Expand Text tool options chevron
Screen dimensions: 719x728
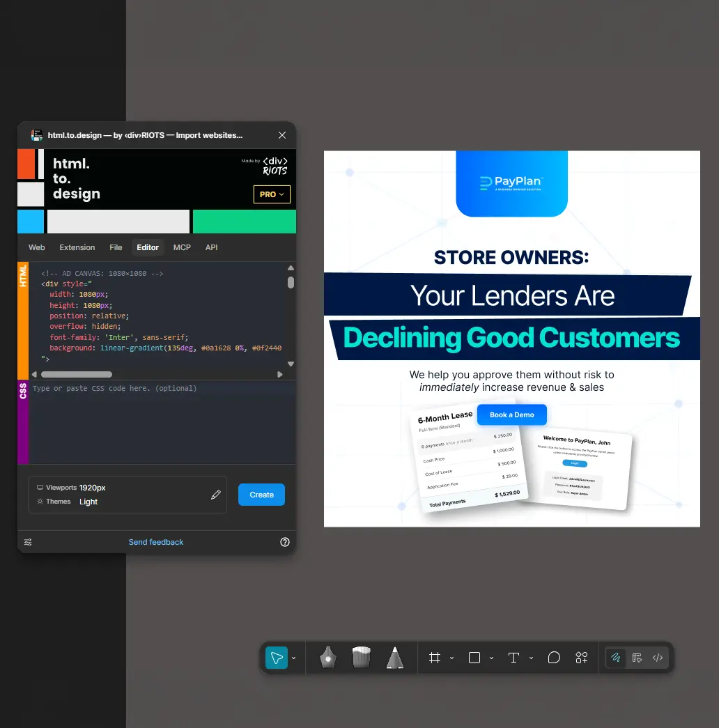(x=531, y=658)
